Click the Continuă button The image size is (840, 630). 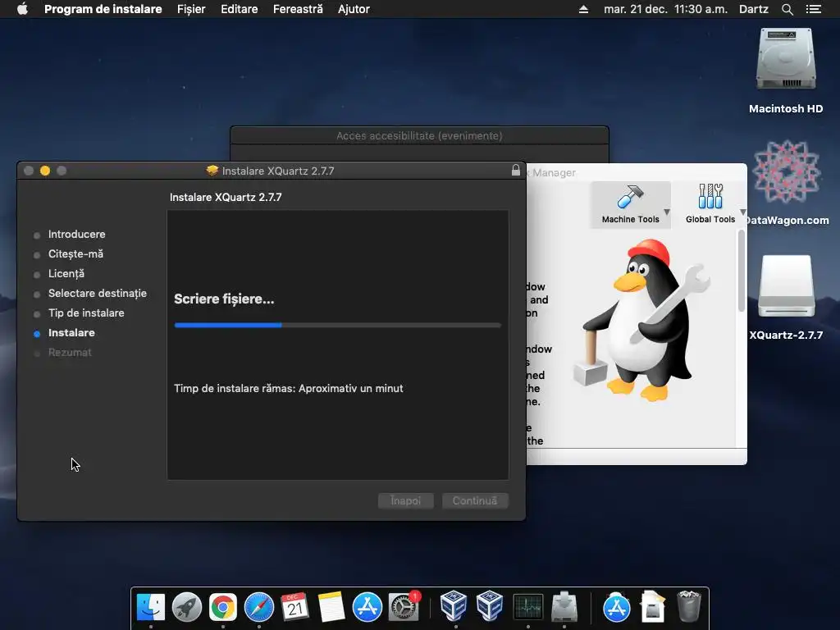(475, 501)
